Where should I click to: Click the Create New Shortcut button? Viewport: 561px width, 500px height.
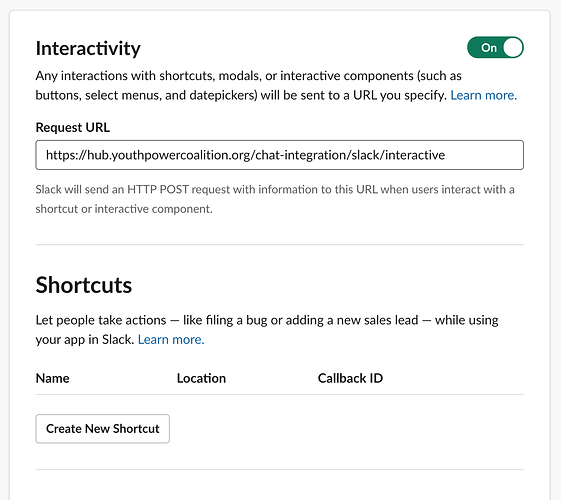[x=102, y=428]
